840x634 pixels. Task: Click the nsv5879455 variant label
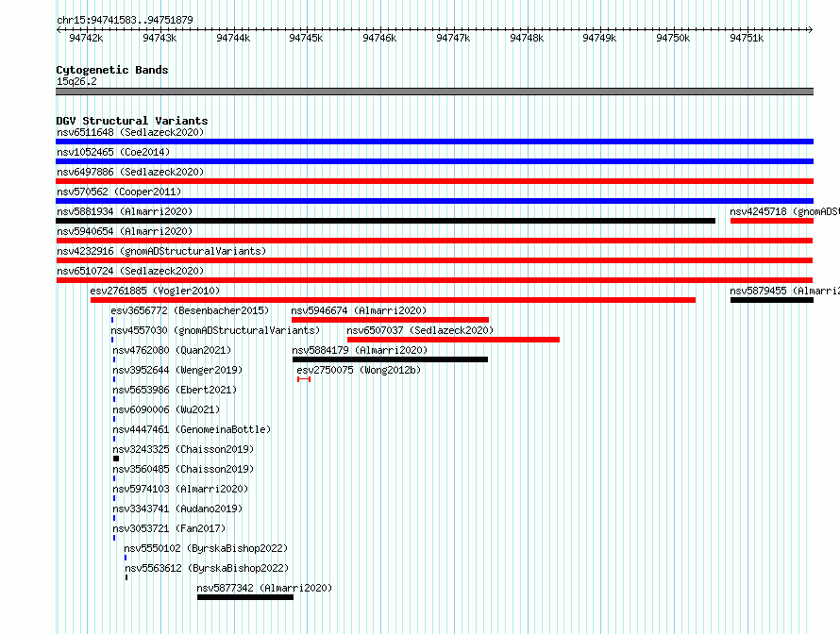pos(784,291)
